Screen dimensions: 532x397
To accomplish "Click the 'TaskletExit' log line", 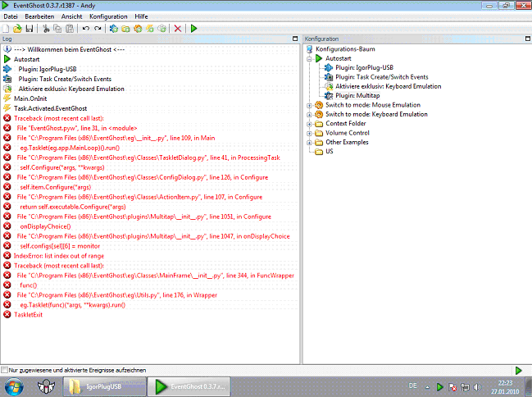I will click(x=28, y=315).
